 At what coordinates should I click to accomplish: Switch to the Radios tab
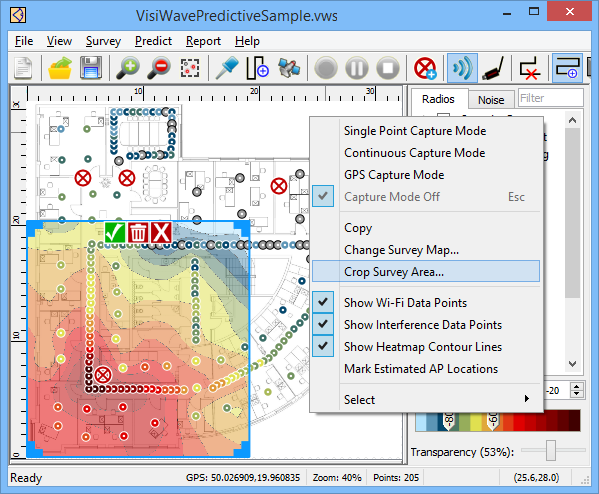[438, 99]
